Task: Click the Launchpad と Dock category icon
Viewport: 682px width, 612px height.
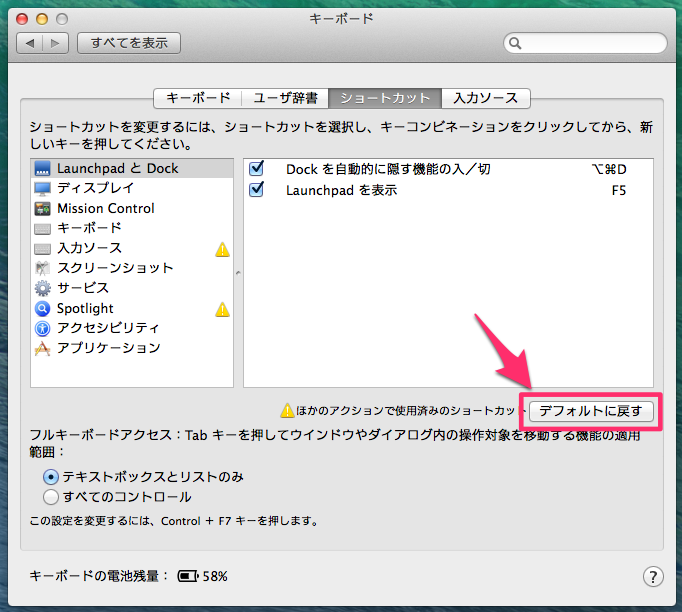Action: 43,168
